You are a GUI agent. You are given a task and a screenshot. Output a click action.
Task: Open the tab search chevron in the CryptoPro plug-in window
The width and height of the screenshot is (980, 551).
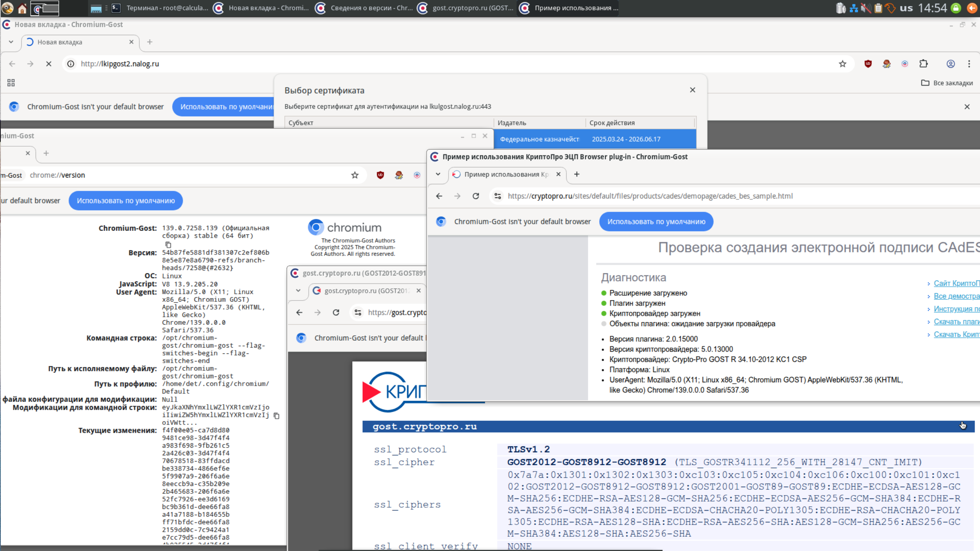coord(438,174)
